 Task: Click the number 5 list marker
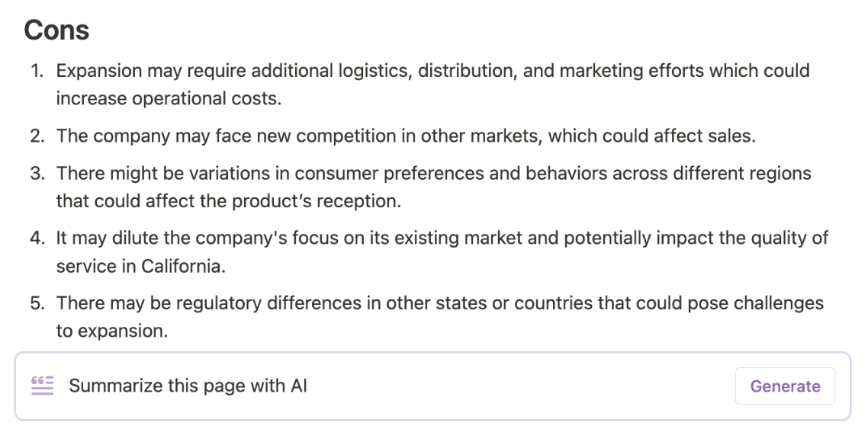point(37,303)
